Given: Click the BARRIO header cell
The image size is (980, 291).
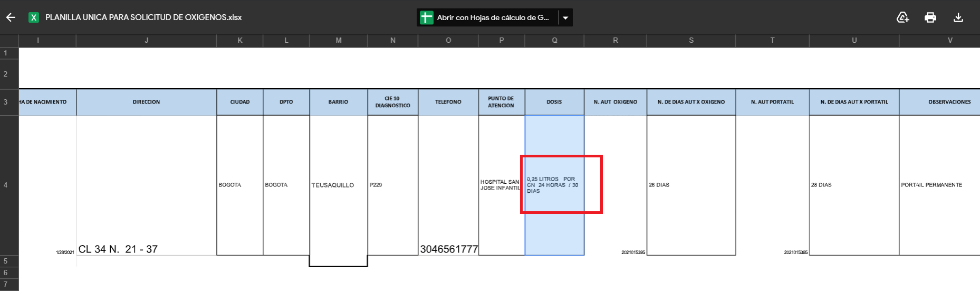Looking at the screenshot, I should tap(339, 102).
